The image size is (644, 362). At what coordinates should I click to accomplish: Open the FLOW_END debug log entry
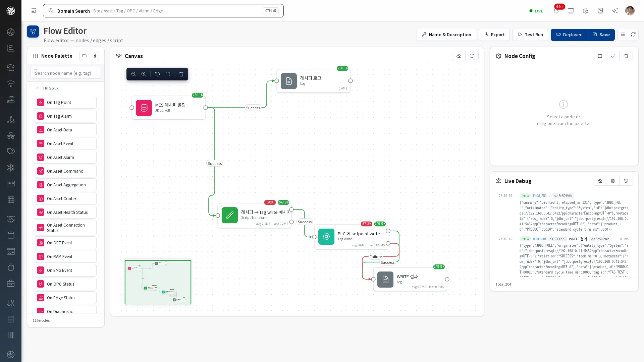tap(563, 213)
